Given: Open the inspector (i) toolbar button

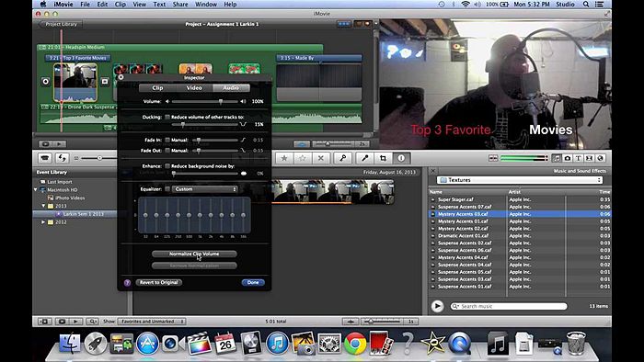Looking at the screenshot, I should (x=401, y=158).
